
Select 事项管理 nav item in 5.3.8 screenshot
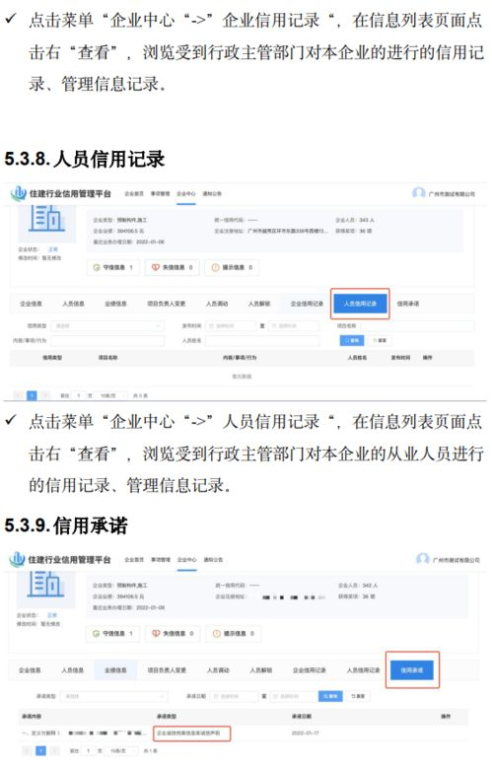pos(160,194)
